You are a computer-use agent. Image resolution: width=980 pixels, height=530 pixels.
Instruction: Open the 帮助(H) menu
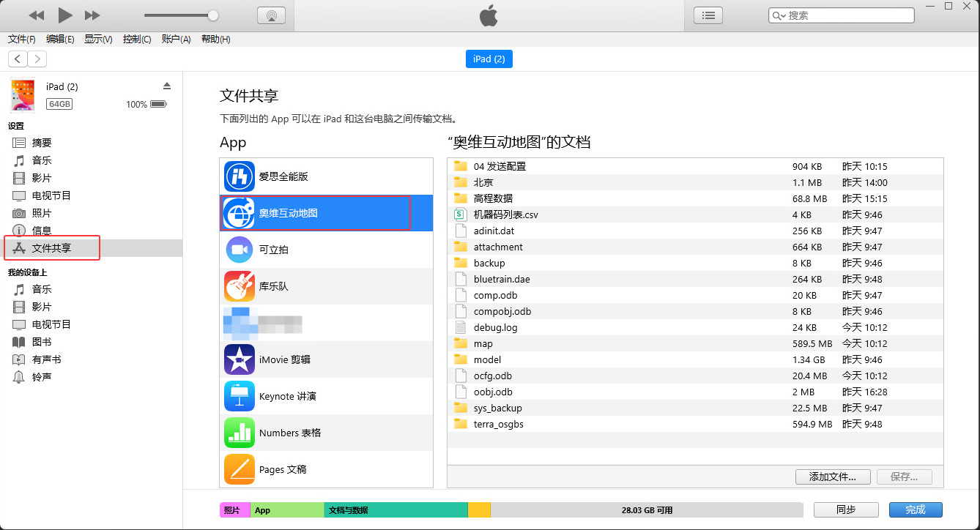point(215,39)
